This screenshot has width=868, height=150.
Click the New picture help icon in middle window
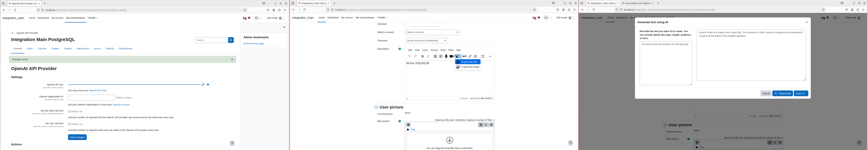[400, 121]
